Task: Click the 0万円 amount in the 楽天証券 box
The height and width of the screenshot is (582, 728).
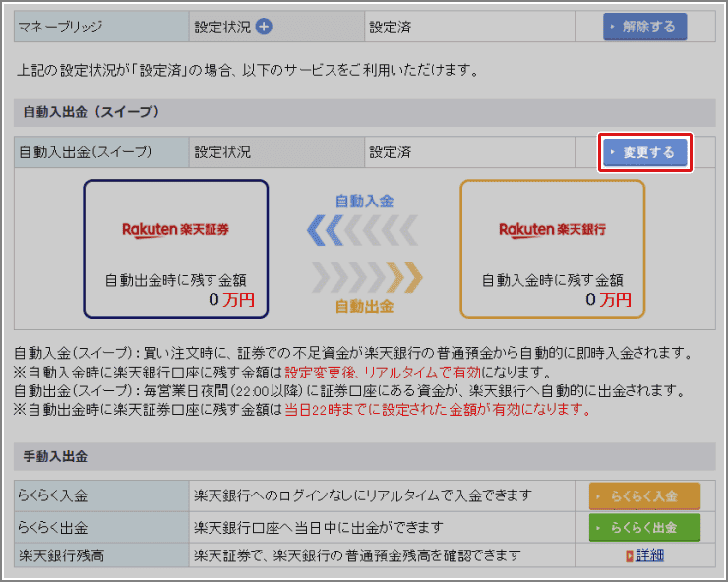Action: [231, 300]
